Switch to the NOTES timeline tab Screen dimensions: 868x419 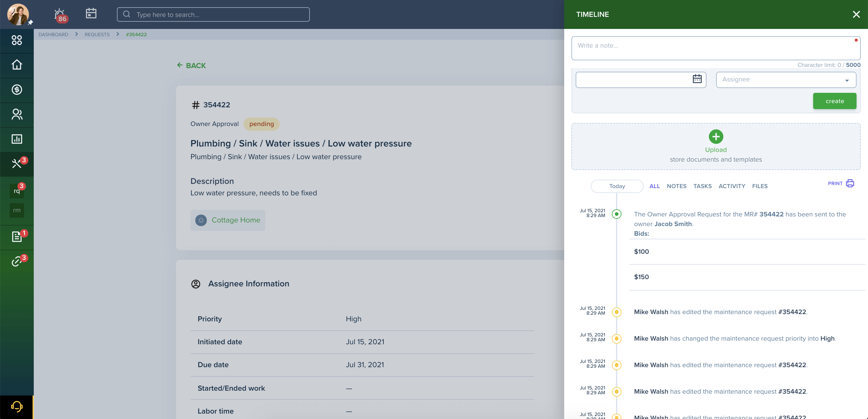pyautogui.click(x=676, y=186)
